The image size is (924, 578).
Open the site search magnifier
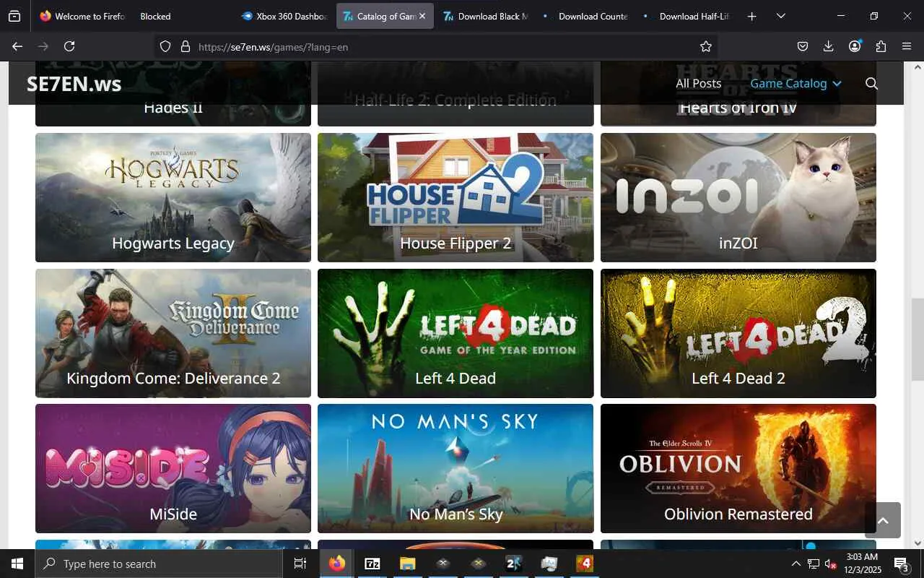point(871,83)
